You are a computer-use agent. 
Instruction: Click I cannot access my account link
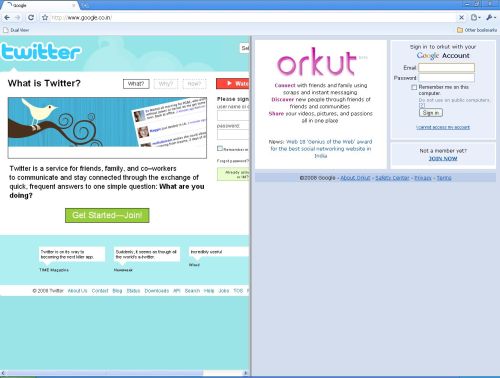[443, 127]
